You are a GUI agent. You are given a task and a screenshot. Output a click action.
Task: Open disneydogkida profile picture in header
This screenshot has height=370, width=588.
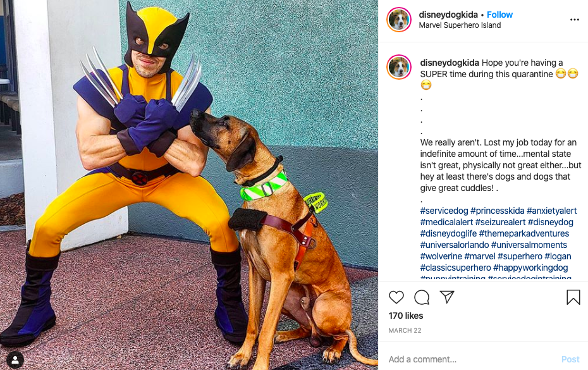click(x=399, y=20)
